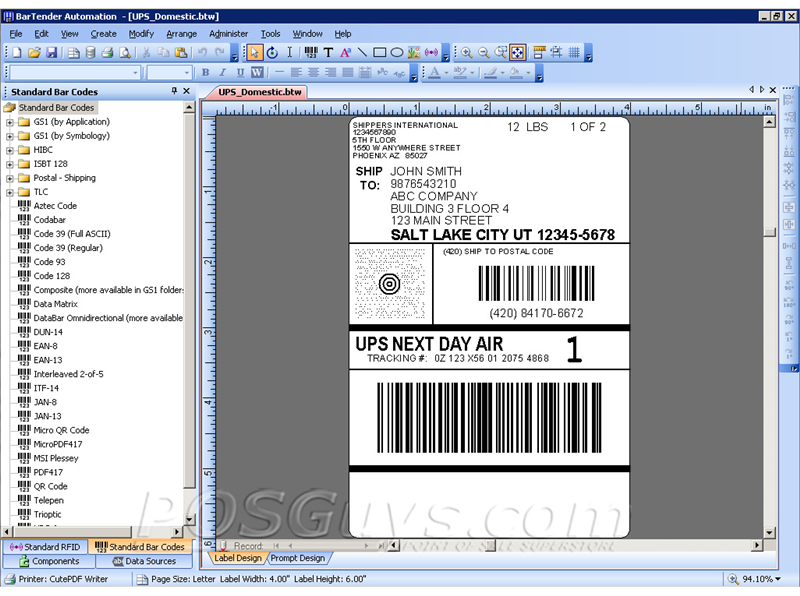Switch to the Prompt Design tab

(x=296, y=558)
